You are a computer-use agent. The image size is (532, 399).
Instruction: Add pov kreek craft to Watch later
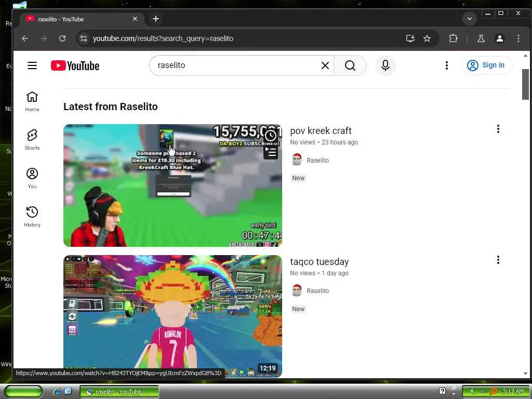(x=271, y=136)
